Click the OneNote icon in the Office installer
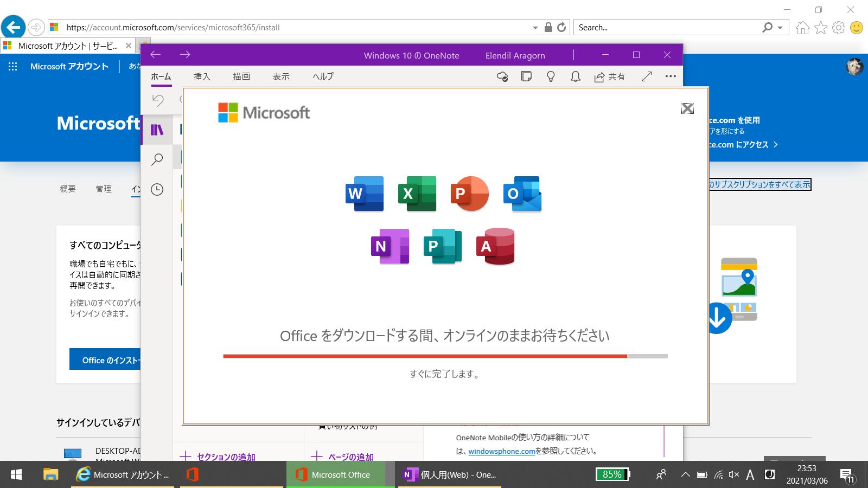The image size is (868, 488). [x=390, y=246]
